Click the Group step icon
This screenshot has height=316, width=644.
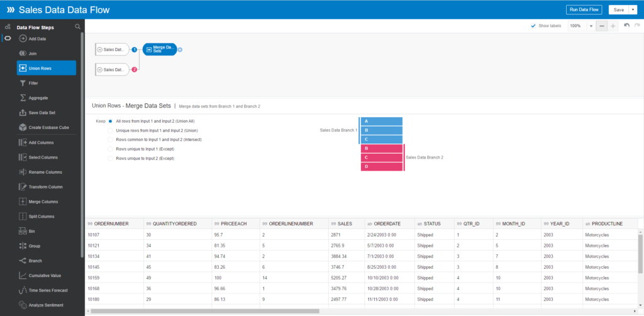tap(23, 245)
